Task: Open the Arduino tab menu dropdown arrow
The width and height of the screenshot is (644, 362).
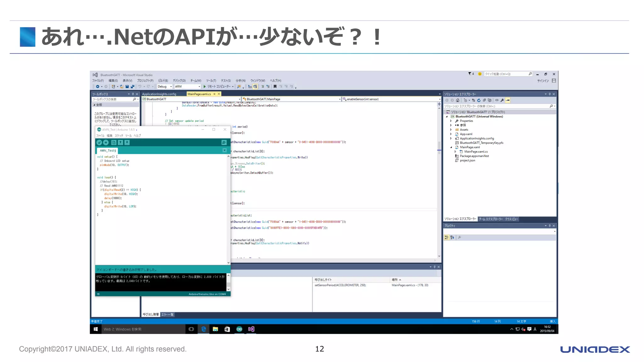Action: click(225, 150)
